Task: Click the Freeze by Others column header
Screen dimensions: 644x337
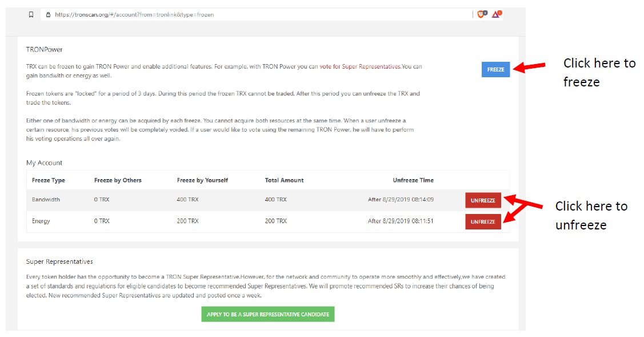Action: pos(118,180)
